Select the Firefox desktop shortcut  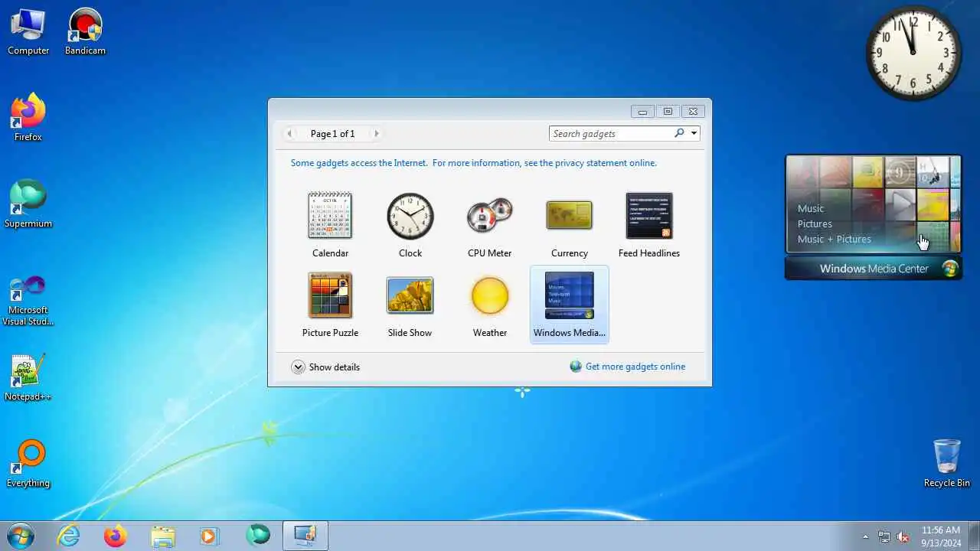pyautogui.click(x=28, y=117)
